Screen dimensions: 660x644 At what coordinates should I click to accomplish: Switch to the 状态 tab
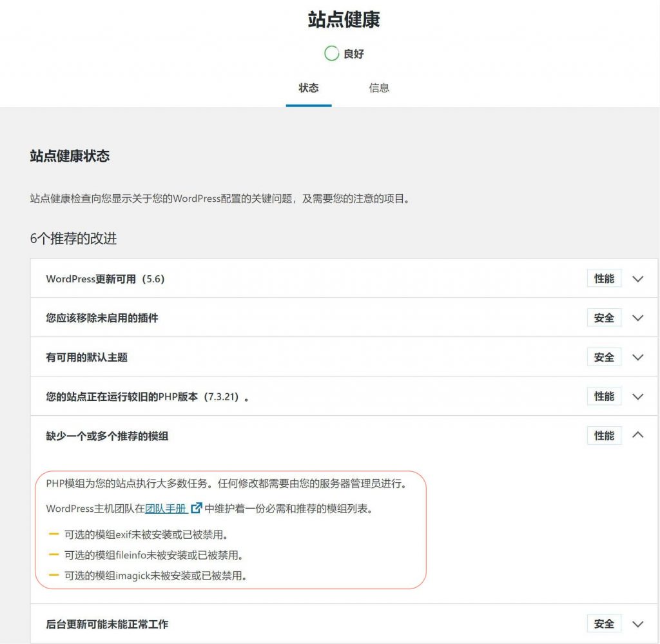(x=308, y=88)
